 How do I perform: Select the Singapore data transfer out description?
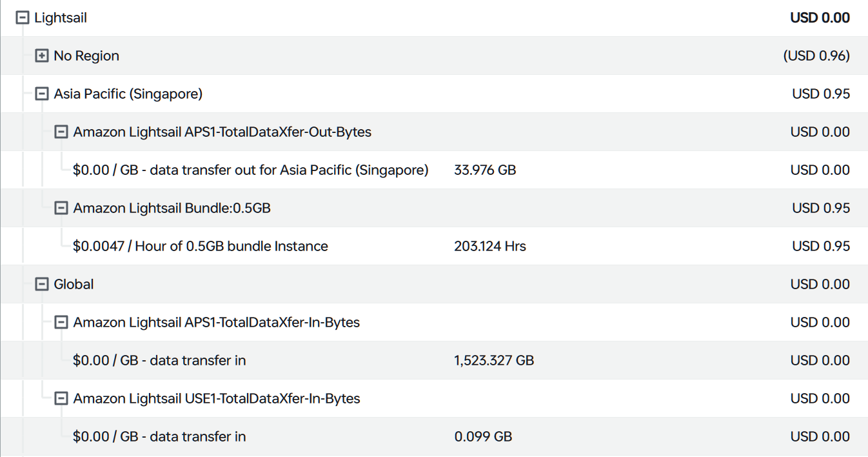point(250,170)
